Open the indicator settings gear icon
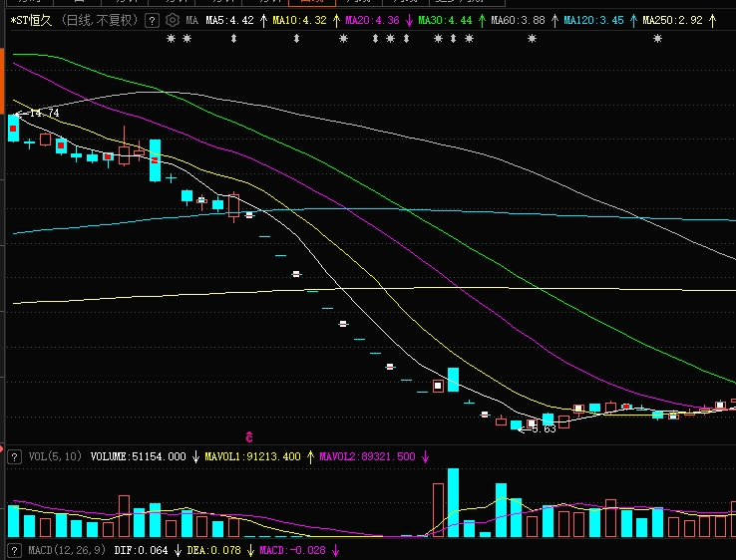The image size is (736, 560). click(x=173, y=21)
